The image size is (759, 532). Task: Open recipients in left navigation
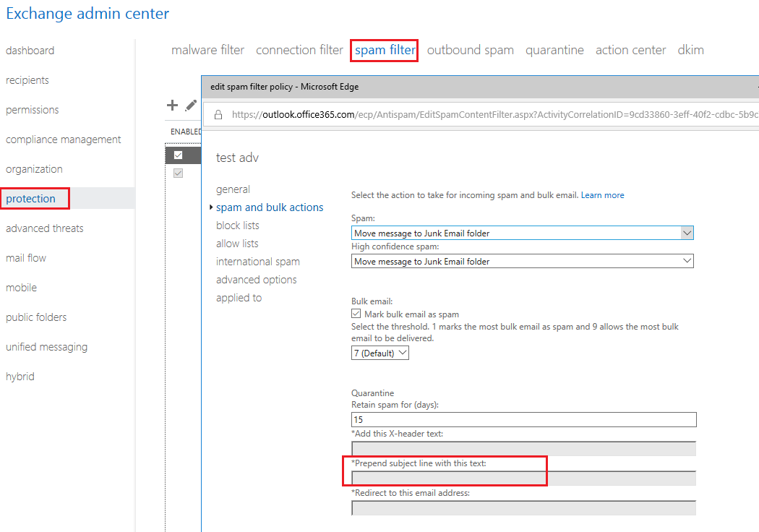point(27,80)
